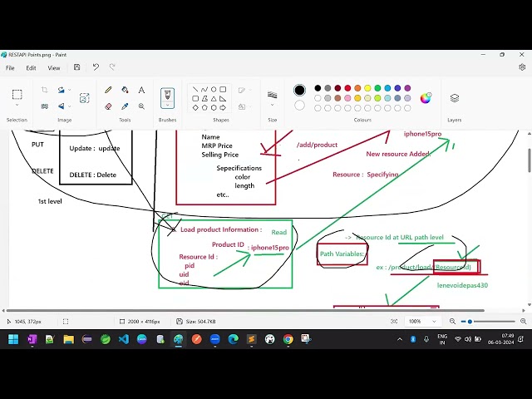This screenshot has height=399, width=532.
Task: Expand the Flip options arrow
Action: point(70,106)
